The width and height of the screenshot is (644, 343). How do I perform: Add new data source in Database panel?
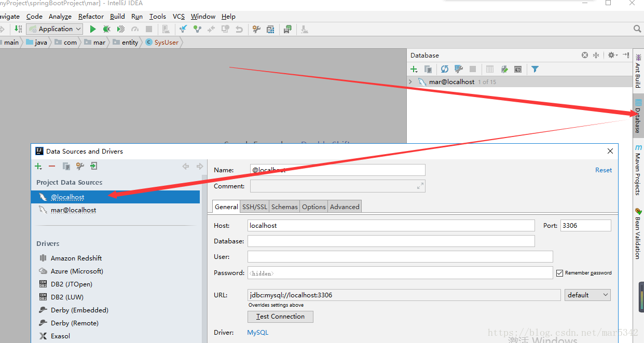(x=414, y=69)
